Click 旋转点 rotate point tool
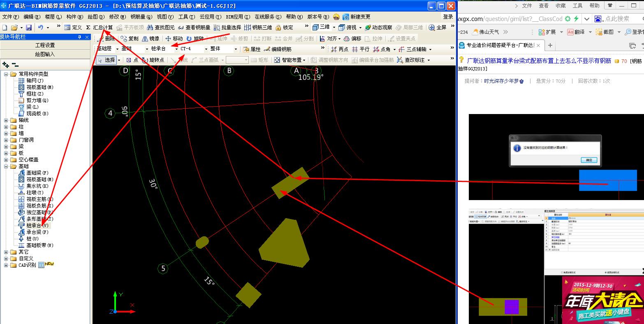Image resolution: width=644 pixels, height=324 pixels. [153, 60]
